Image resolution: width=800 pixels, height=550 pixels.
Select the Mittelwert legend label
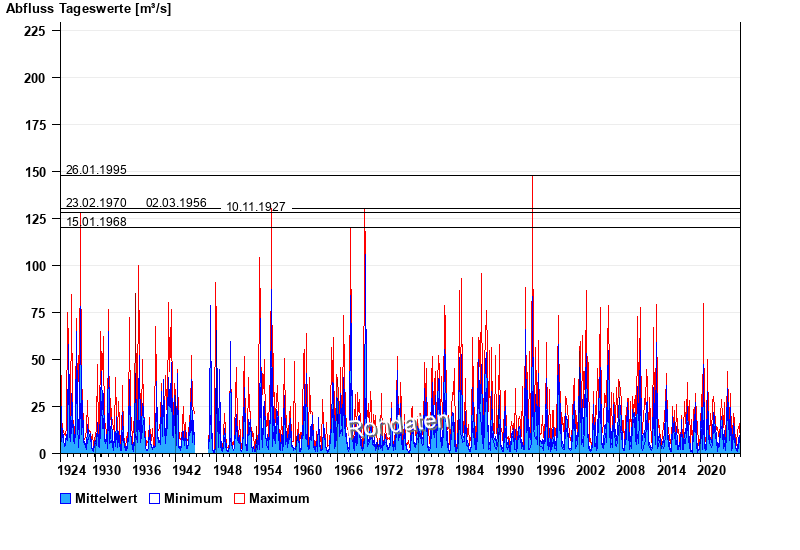tap(106, 498)
